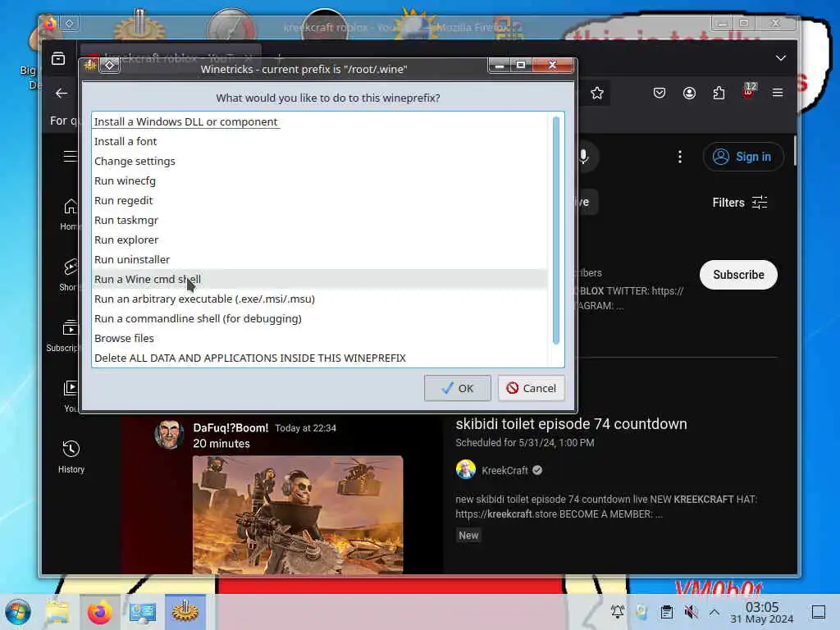Go to YouTube Home in sidebar
Screen dimensions: 840x630
point(71,215)
